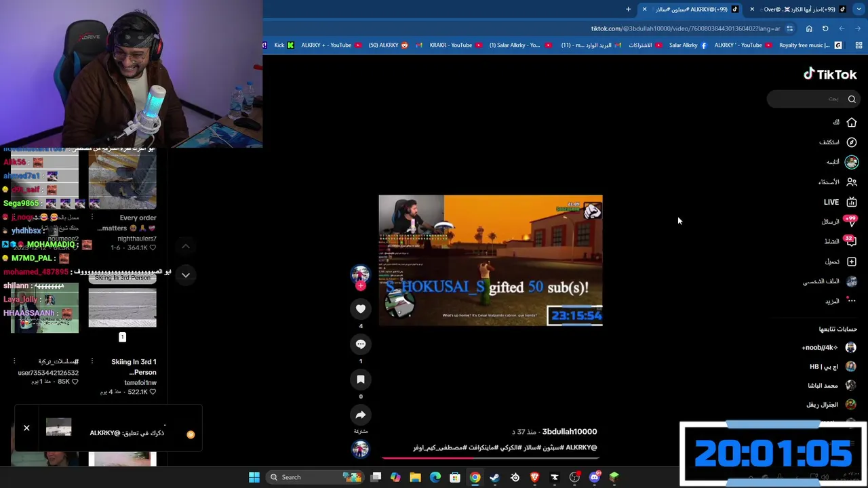Open site settings tune icon in address bar
The width and height of the screenshot is (868, 488).
coord(789,28)
